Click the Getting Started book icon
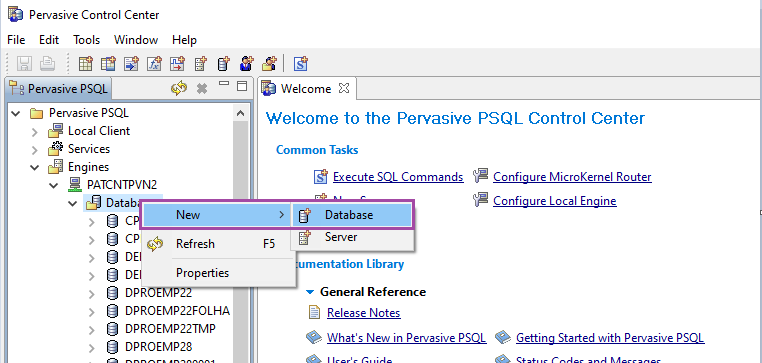This screenshot has width=762, height=363. (502, 337)
